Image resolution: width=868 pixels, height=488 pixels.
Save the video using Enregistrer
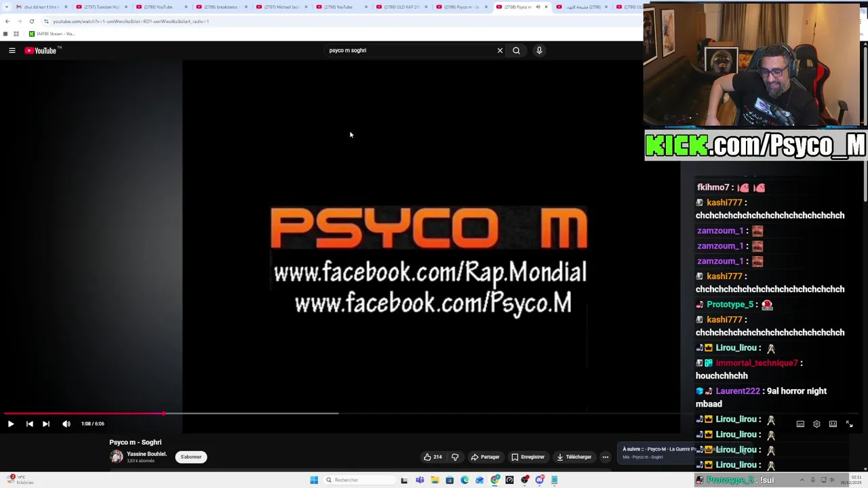click(x=528, y=457)
